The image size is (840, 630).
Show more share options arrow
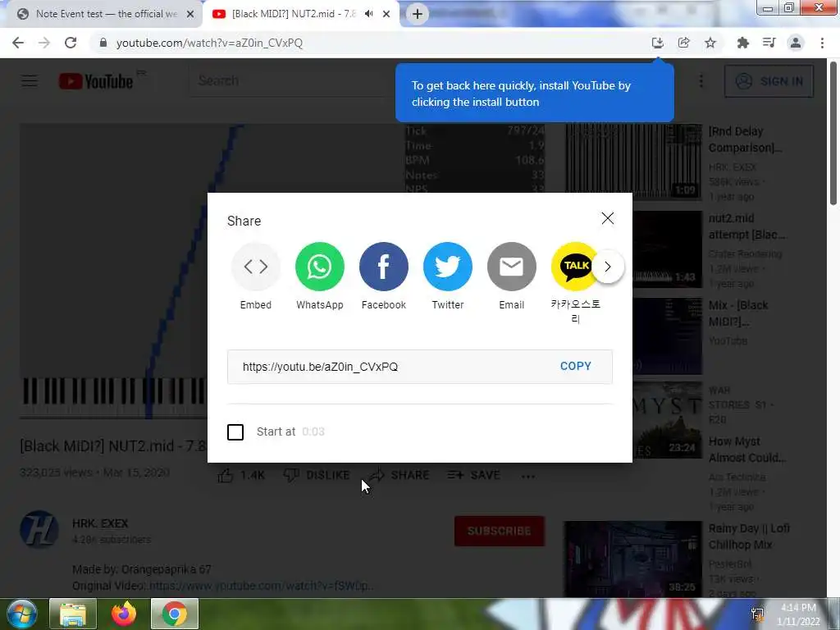coord(608,267)
